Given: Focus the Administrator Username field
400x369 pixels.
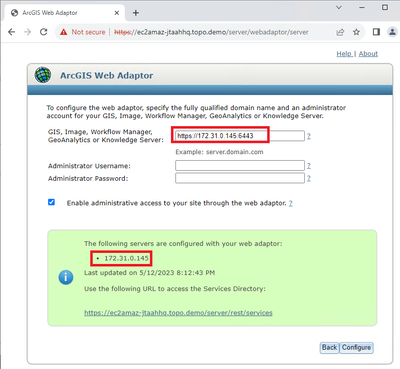Looking at the screenshot, I should (x=240, y=166).
